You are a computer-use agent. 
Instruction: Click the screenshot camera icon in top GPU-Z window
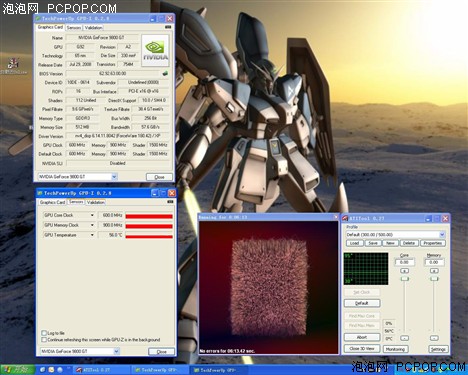tap(168, 27)
